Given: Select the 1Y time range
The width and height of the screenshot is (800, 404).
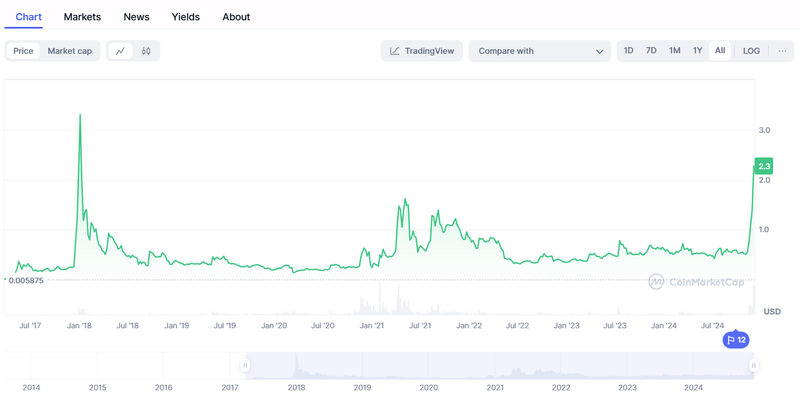Looking at the screenshot, I should (698, 51).
